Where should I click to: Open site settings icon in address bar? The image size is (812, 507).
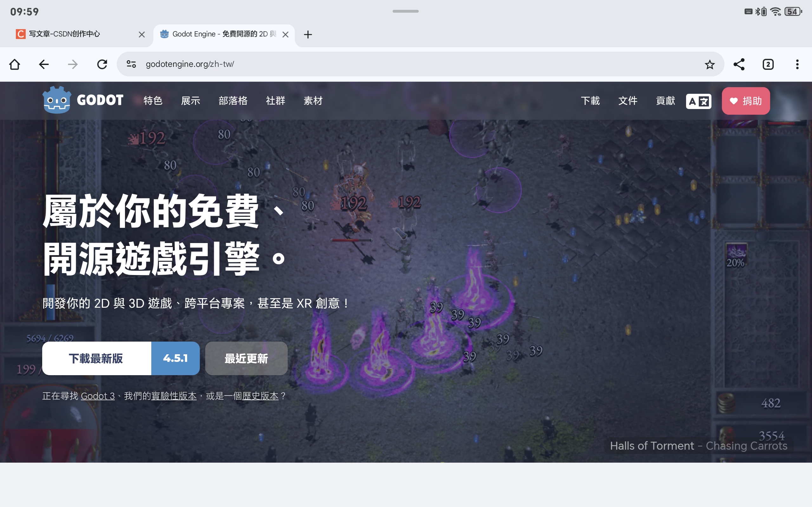tap(131, 64)
